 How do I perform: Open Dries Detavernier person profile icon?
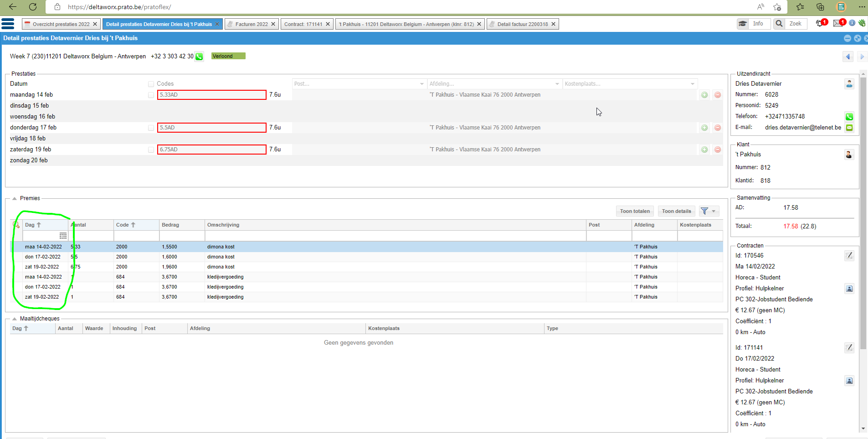tap(849, 84)
